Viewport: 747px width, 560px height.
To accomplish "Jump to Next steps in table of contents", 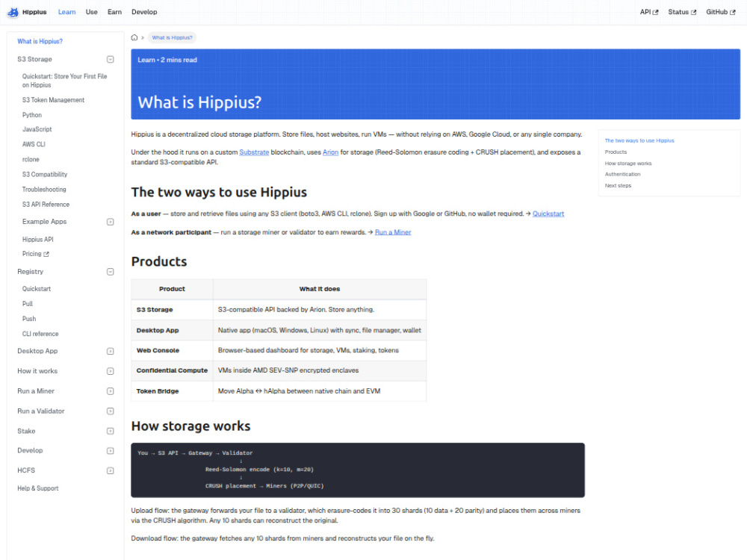I will 618,186.
